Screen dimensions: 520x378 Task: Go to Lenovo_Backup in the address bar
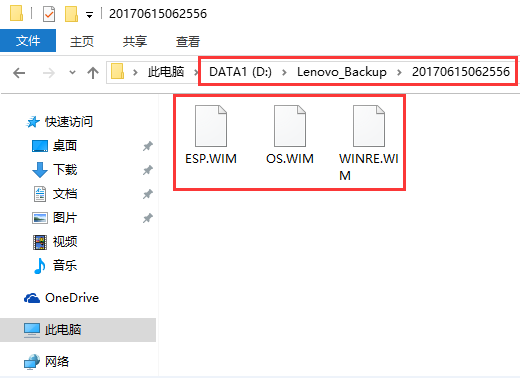[342, 72]
